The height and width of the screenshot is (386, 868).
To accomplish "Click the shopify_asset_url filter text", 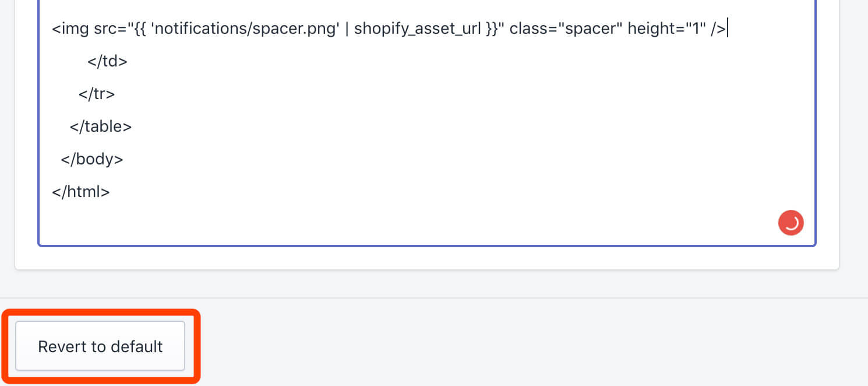I will (419, 29).
